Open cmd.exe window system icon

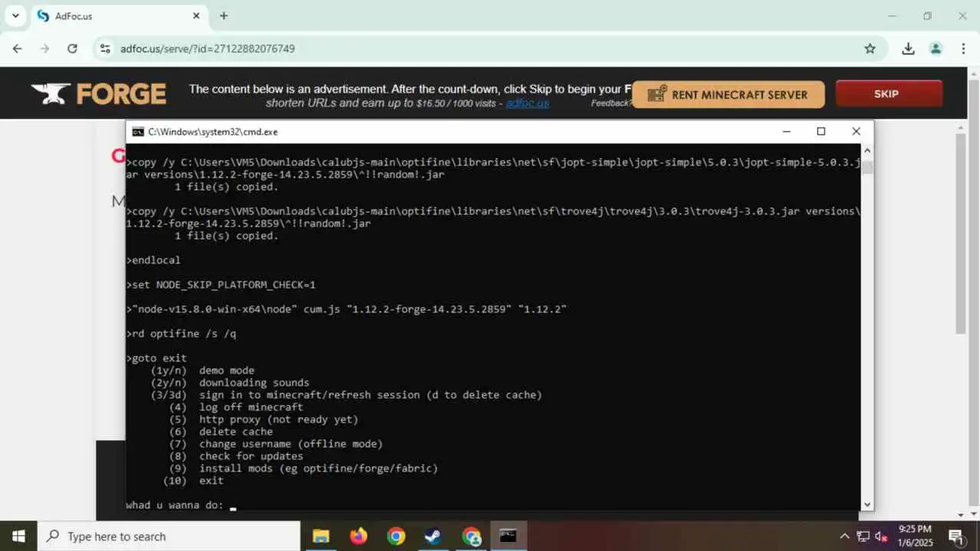point(138,132)
